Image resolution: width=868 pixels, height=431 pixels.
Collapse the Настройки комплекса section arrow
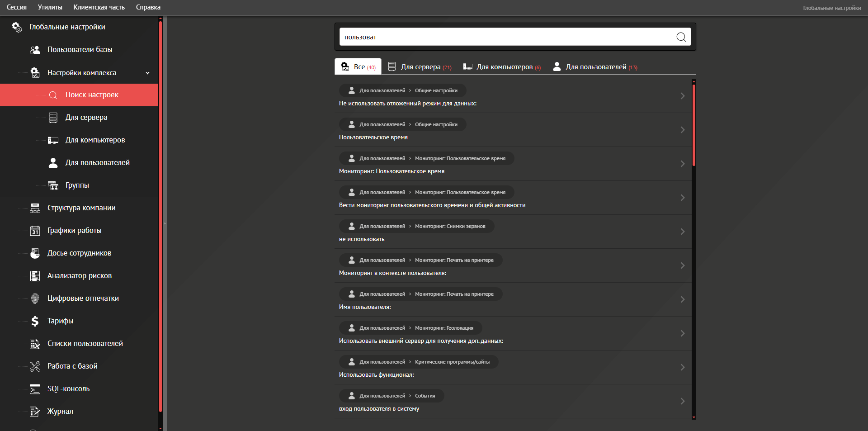tap(147, 73)
